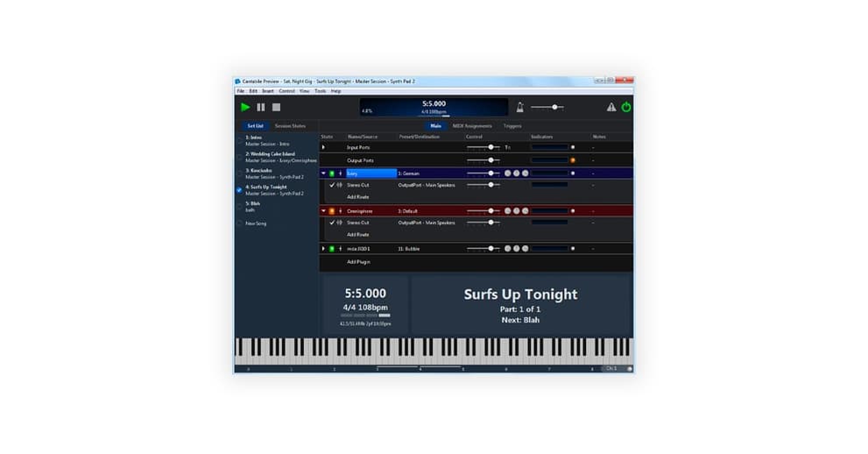Switch to the Session States tab
Screen dimensions: 868x454
click(x=290, y=125)
